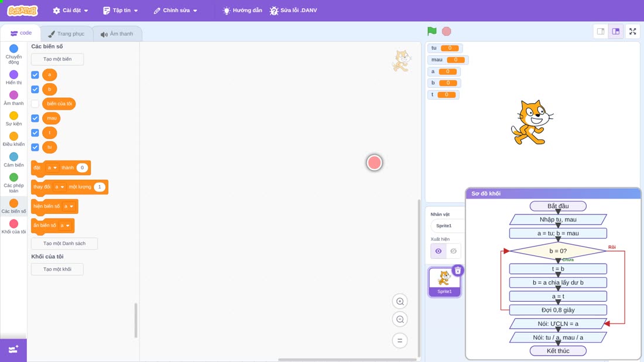The image size is (644, 362).
Task: Select the Điều khiển block category
Action: coord(13,139)
